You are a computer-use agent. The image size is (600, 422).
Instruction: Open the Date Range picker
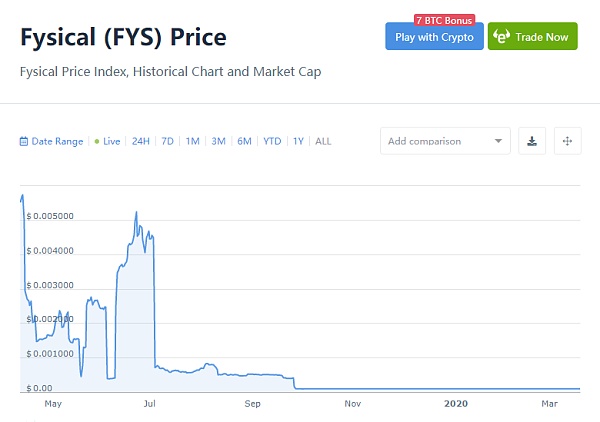(57, 142)
